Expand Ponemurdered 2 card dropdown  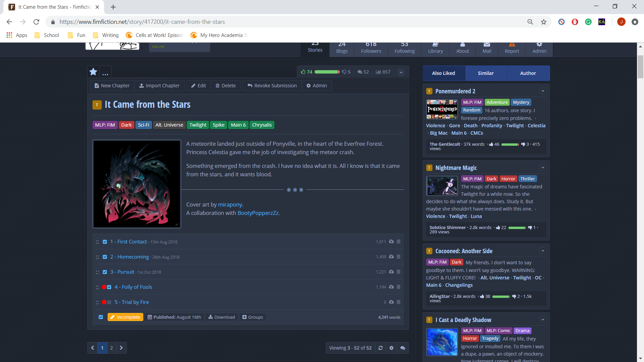point(543,91)
